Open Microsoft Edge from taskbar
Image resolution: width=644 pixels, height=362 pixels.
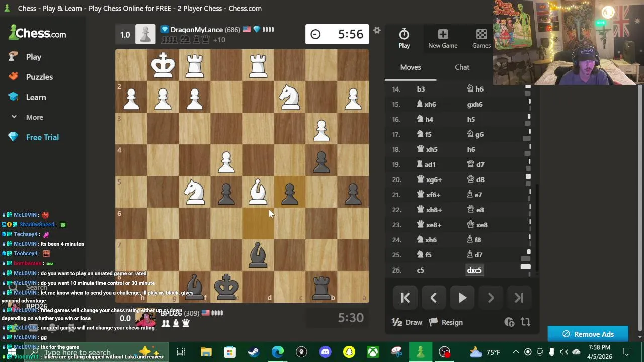click(x=277, y=352)
